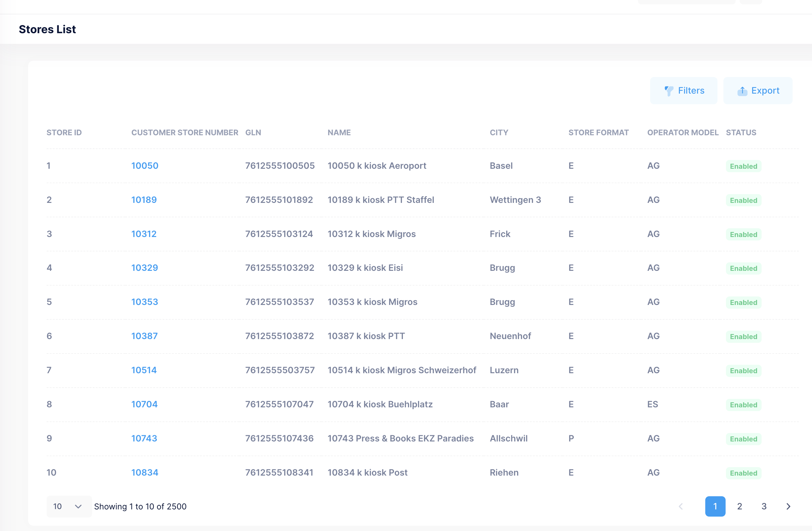Click the next page arrow
This screenshot has width=812, height=531.
coord(788,507)
